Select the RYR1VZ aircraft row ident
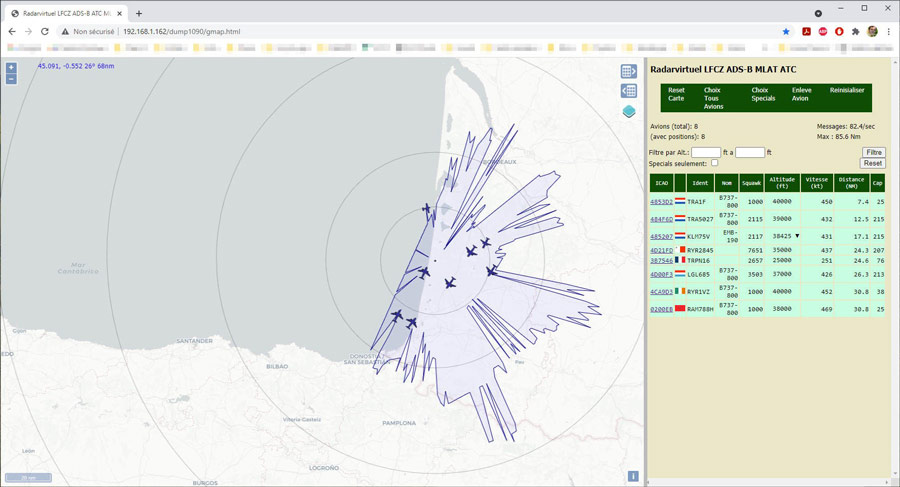The image size is (900, 487). 699,292
